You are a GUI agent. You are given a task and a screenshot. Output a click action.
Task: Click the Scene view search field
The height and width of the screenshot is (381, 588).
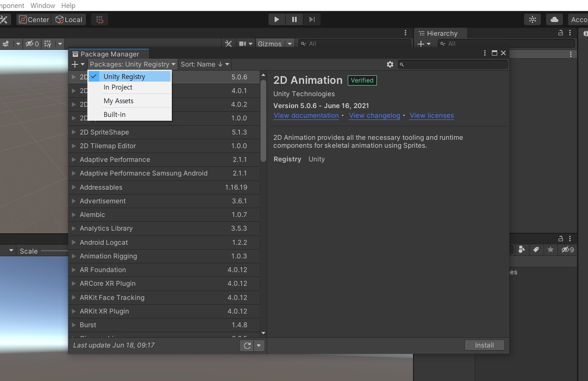click(x=355, y=44)
